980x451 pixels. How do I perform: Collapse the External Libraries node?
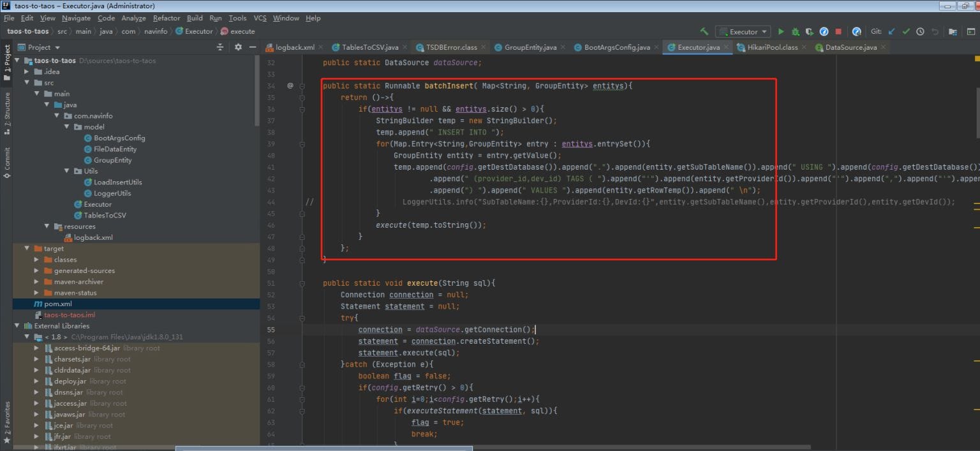(18, 326)
